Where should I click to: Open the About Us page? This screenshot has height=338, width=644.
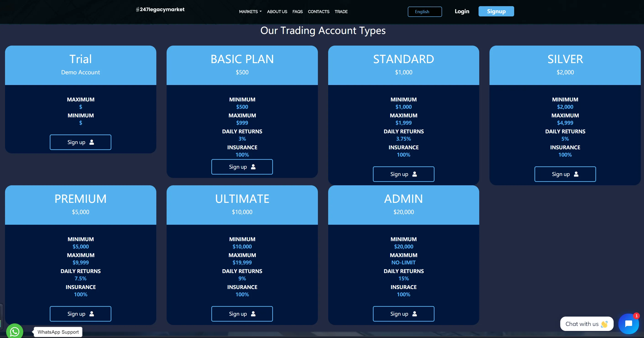[277, 11]
